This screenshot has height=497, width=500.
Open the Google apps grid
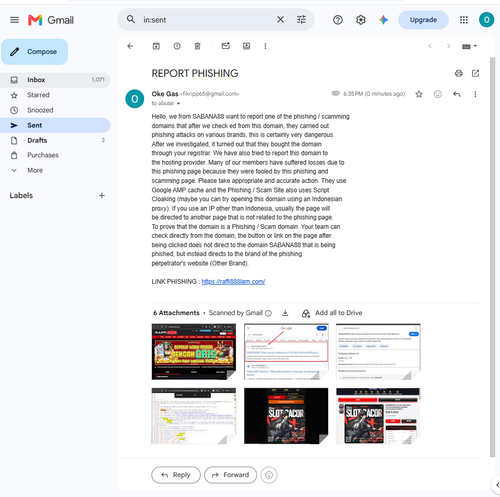(x=464, y=20)
